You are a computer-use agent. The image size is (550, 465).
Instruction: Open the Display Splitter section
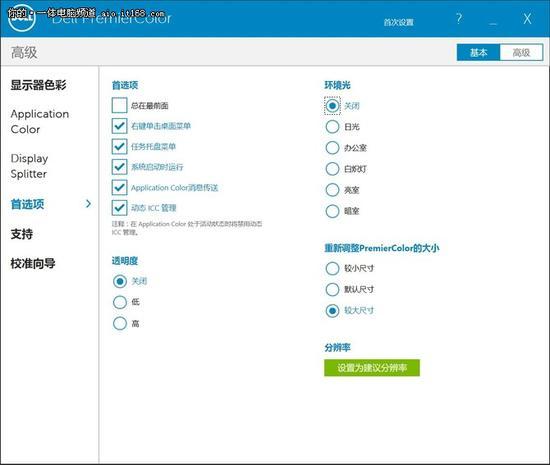coord(29,166)
